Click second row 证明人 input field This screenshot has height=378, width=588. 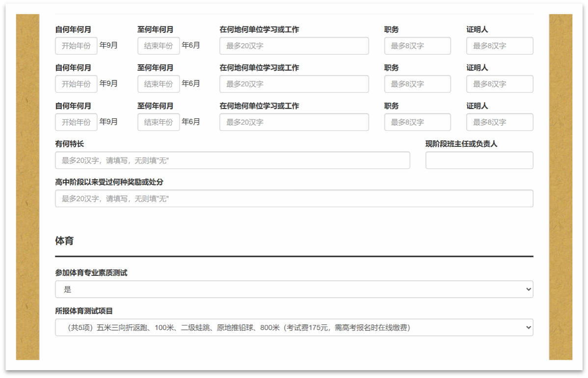(500, 84)
